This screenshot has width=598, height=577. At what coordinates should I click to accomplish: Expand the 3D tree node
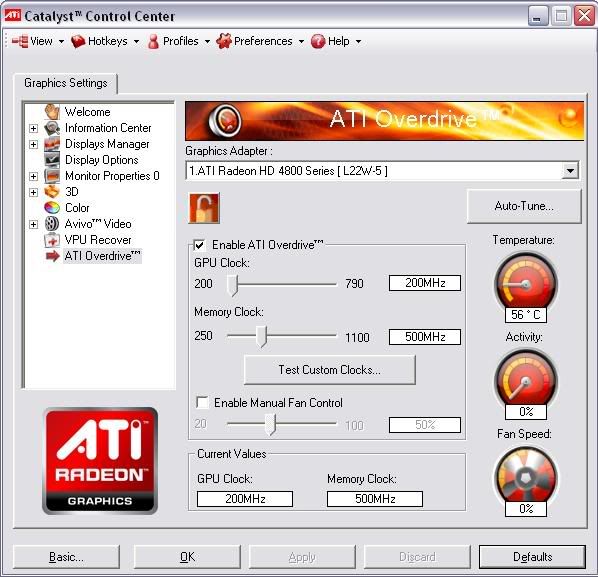click(x=34, y=192)
